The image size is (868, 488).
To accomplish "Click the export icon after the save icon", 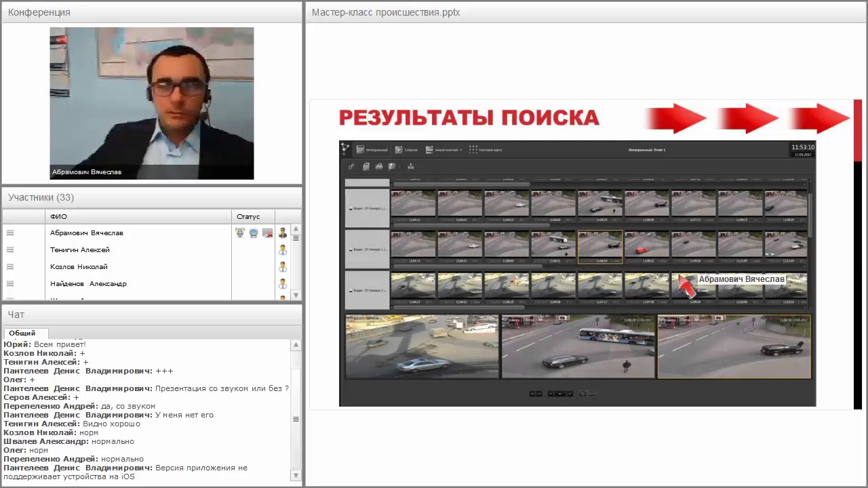I will point(410,166).
